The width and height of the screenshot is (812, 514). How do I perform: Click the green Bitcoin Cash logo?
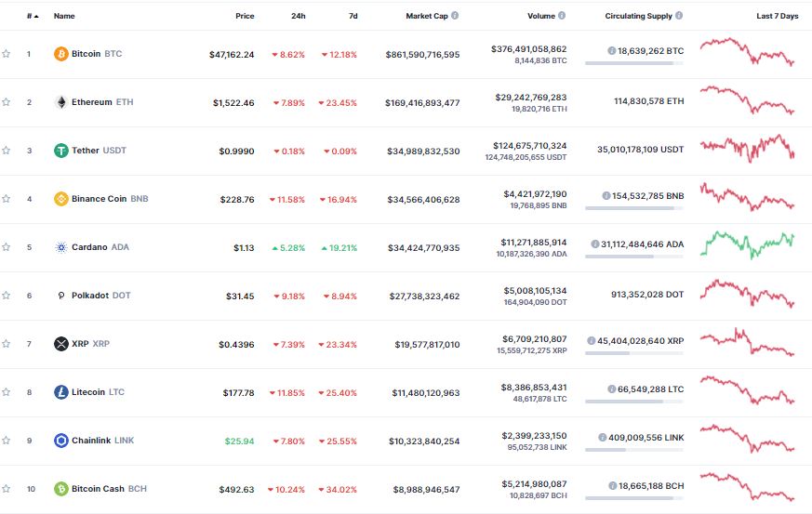[61, 489]
